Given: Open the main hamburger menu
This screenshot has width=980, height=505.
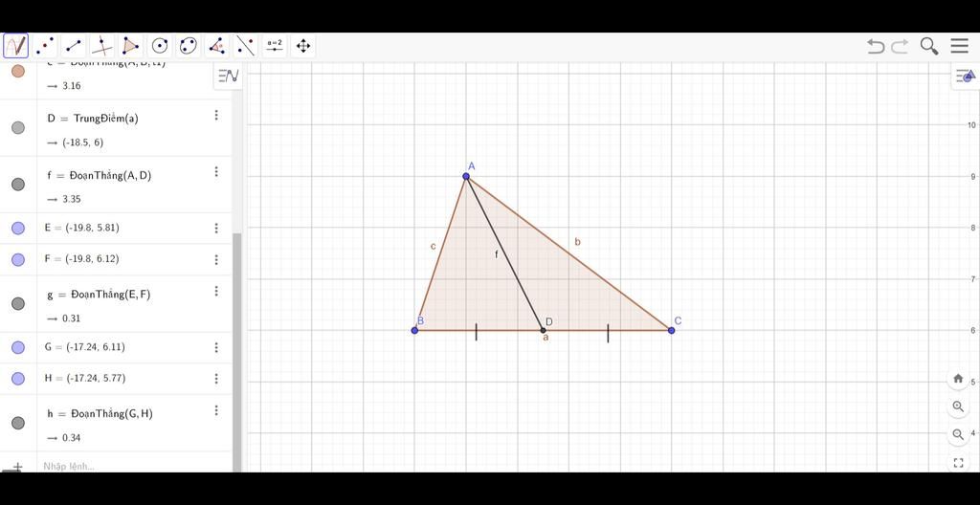Looking at the screenshot, I should pos(959,46).
